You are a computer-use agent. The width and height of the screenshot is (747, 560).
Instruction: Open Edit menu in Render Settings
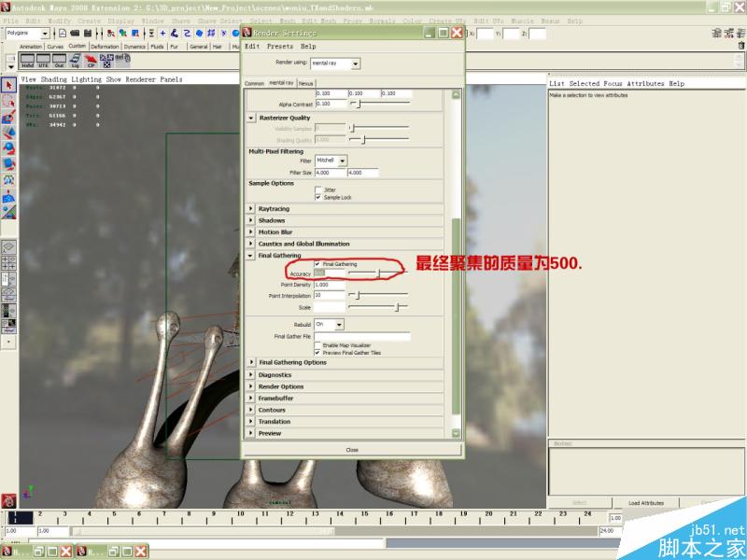252,46
